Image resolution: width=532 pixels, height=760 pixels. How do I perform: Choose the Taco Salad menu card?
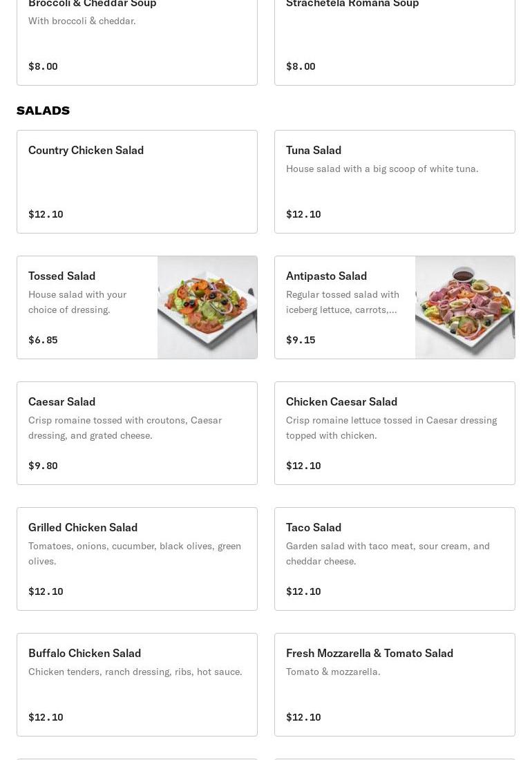(x=395, y=558)
